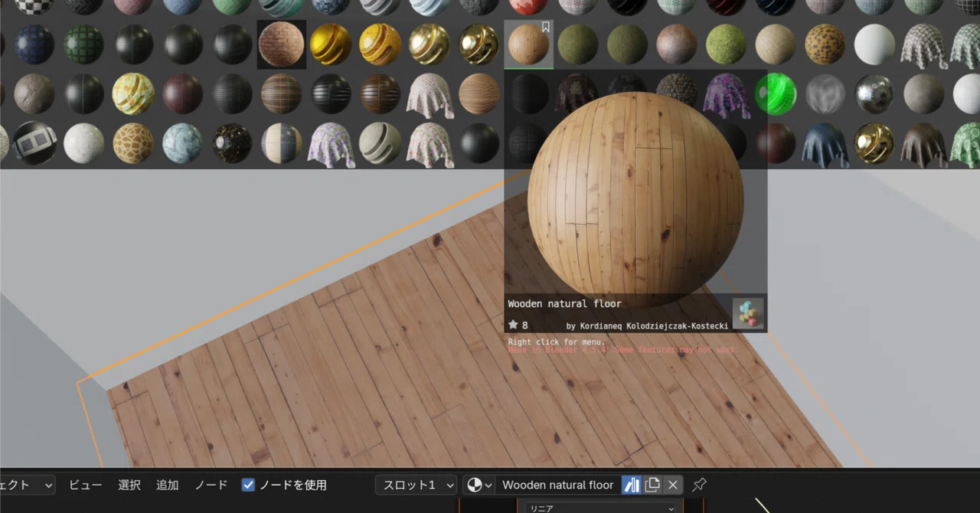The width and height of the screenshot is (980, 513).
Task: Select the brown rough rock material sphere
Action: pos(34,94)
